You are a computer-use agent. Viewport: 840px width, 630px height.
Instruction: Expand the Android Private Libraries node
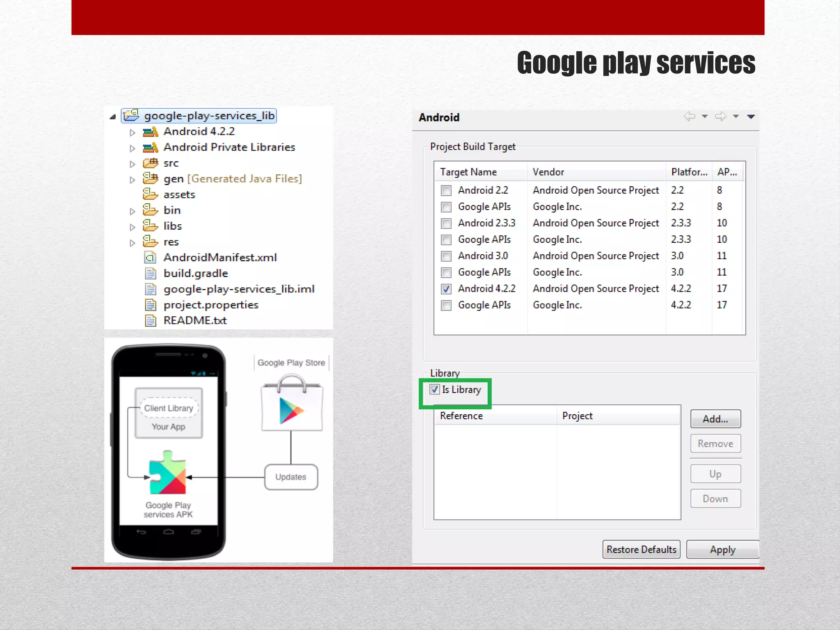(132, 148)
